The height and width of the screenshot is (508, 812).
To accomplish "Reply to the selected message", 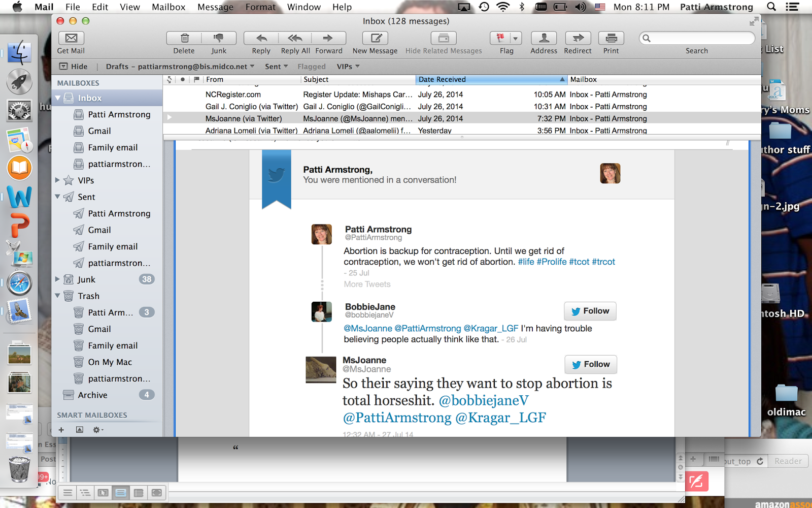I will [261, 38].
